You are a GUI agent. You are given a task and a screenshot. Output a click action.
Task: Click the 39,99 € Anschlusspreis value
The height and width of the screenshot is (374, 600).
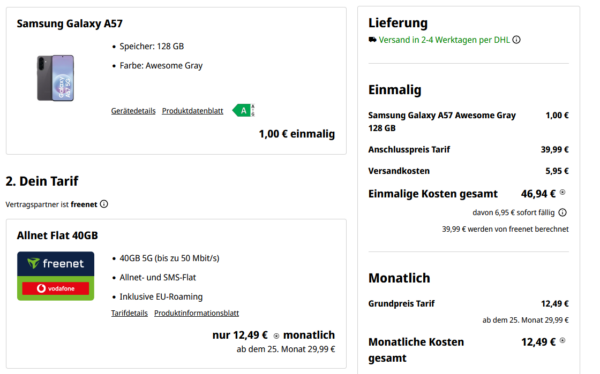click(x=554, y=150)
